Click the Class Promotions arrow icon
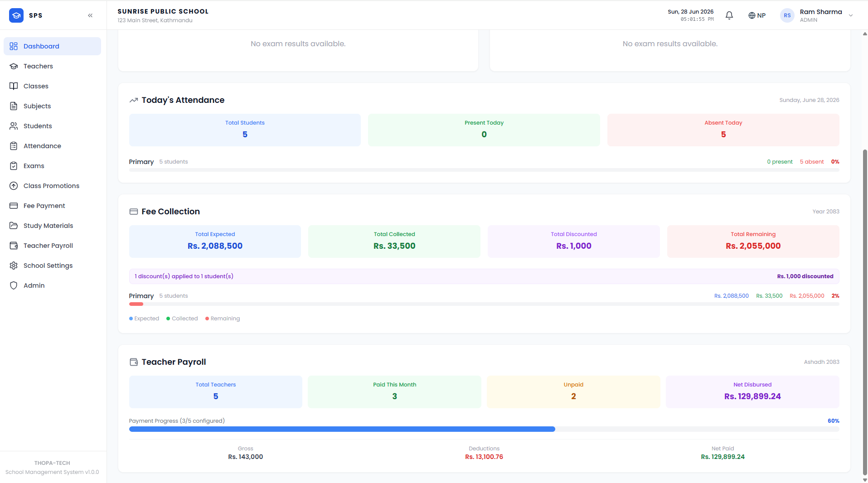 point(14,186)
